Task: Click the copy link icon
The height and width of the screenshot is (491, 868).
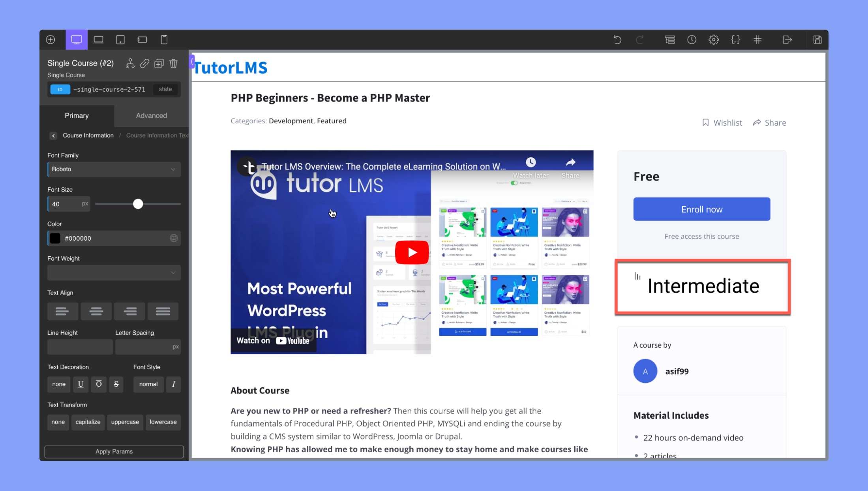Action: point(144,64)
